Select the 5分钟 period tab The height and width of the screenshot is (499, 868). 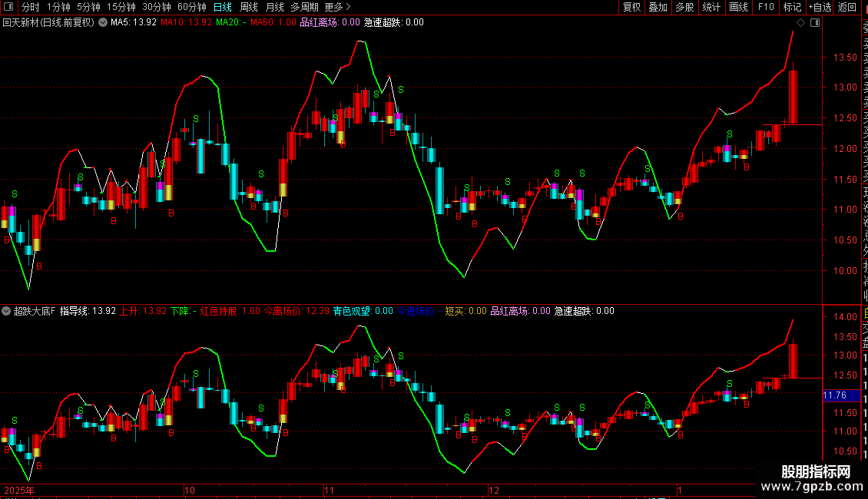tap(88, 7)
